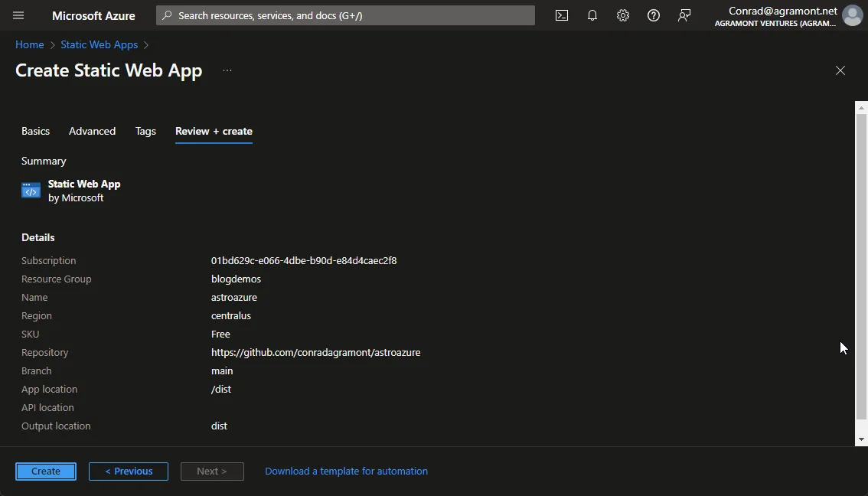The image size is (868, 496).
Task: Click the App location value /dist
Action: pyautogui.click(x=221, y=389)
